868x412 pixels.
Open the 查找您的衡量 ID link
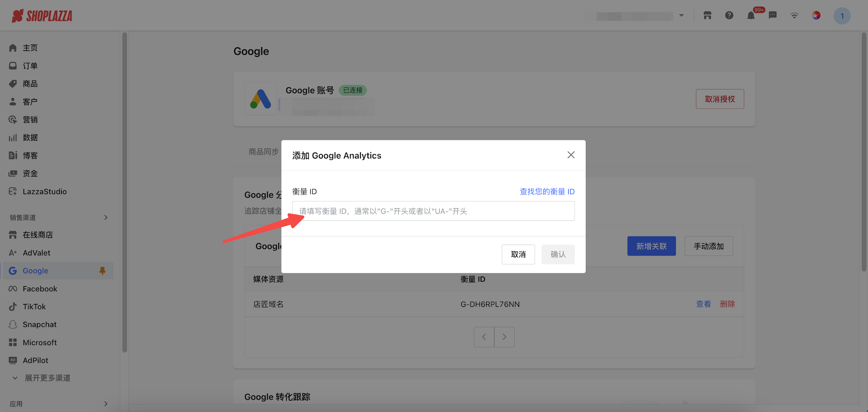pyautogui.click(x=547, y=192)
